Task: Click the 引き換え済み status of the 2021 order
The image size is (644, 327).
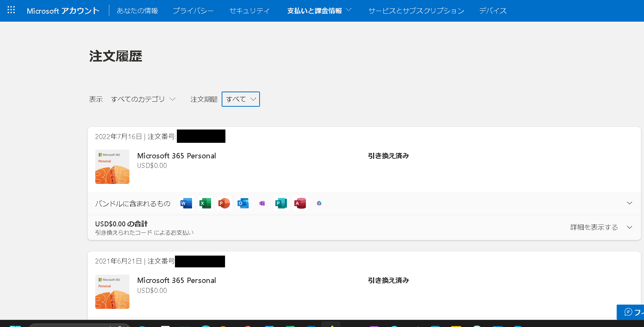Action: pyautogui.click(x=388, y=280)
